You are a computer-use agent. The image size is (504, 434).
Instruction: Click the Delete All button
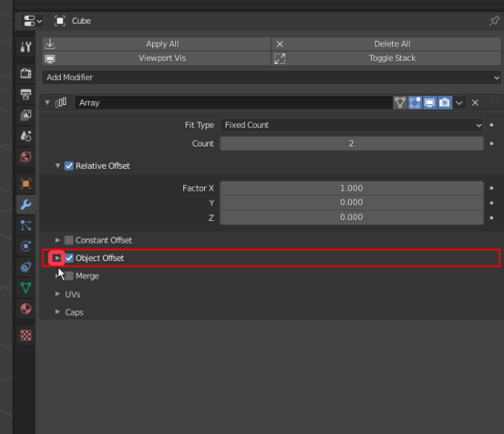(386, 44)
